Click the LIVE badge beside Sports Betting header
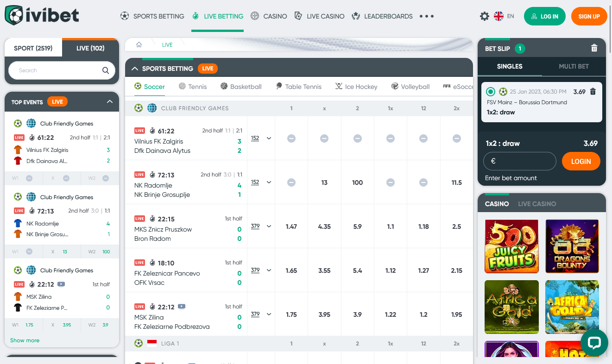 pos(208,69)
